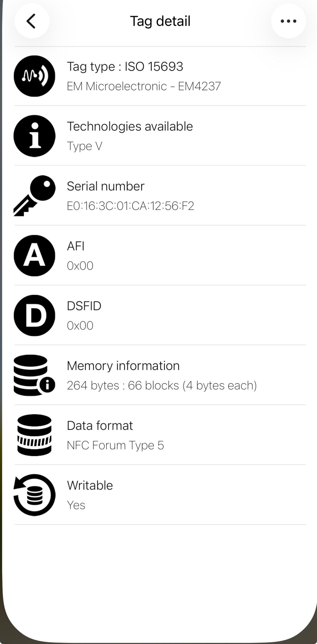Select the AFI 0x00 value
The height and width of the screenshot is (644, 317).
pos(80,266)
